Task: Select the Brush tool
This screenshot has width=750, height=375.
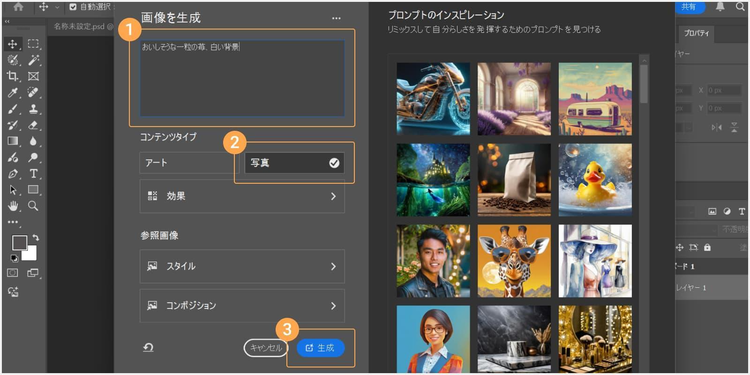Action: coord(13,109)
